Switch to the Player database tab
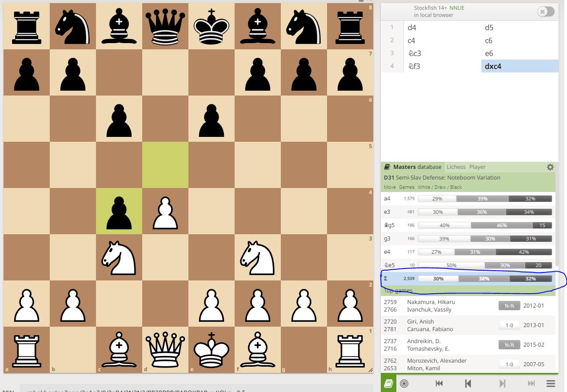The image size is (567, 392). [x=477, y=167]
